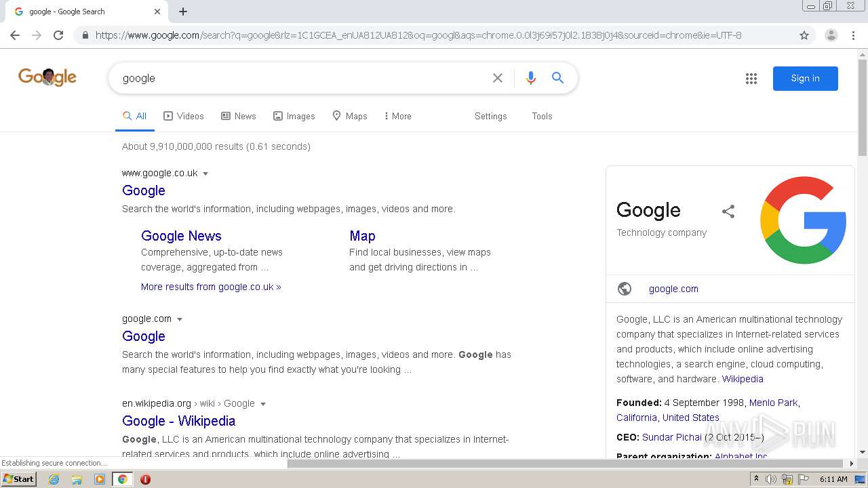This screenshot has width=868, height=488.
Task: Open the Windows Start menu
Action: (x=18, y=479)
